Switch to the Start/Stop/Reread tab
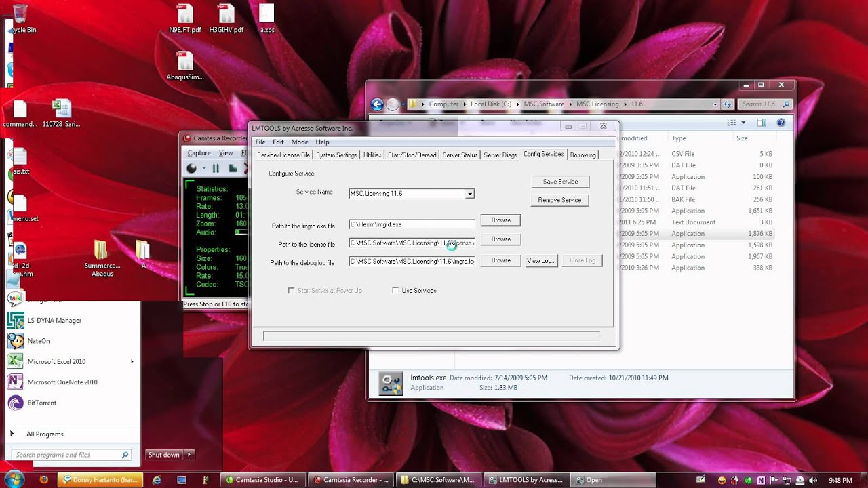The image size is (868, 488). [x=412, y=155]
